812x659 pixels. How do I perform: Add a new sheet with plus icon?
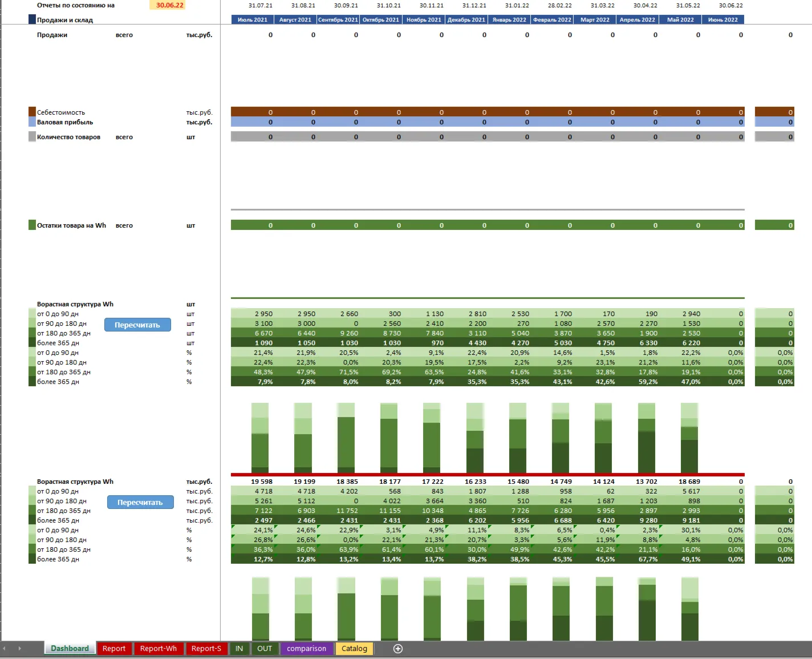tap(398, 649)
